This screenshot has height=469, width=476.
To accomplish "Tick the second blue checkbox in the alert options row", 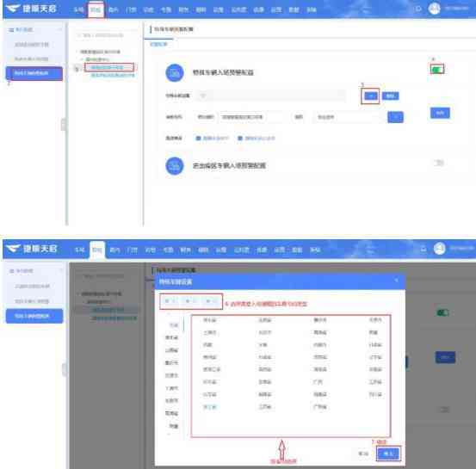I will (x=240, y=139).
